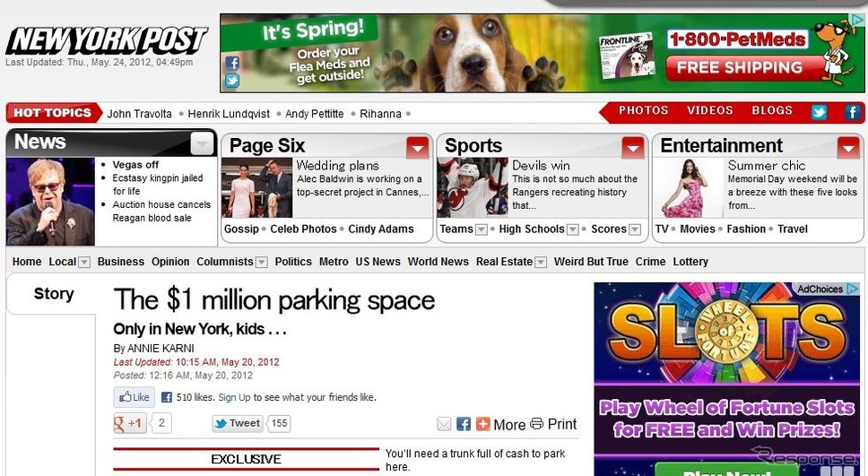Click the email envelope share icon
The height and width of the screenshot is (476, 868).
pos(444,424)
